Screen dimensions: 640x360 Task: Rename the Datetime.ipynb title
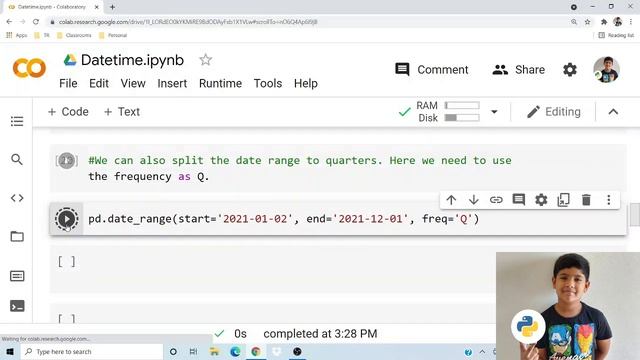132,60
